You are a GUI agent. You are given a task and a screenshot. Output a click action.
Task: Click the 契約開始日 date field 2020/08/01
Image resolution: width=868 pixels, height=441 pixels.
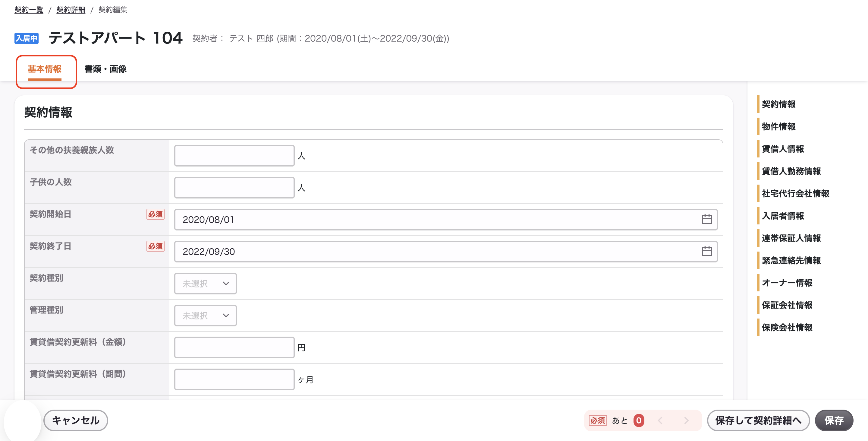click(x=446, y=220)
